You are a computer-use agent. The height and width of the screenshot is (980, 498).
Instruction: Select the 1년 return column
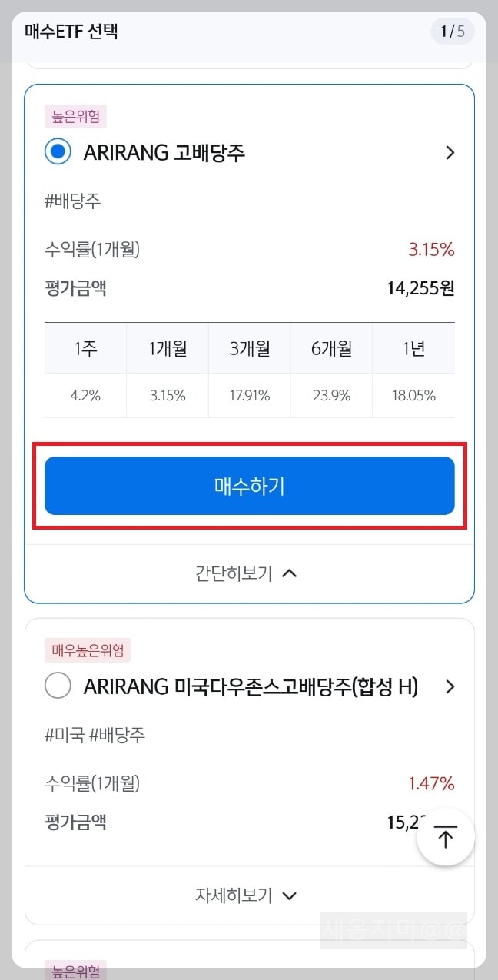pos(413,347)
